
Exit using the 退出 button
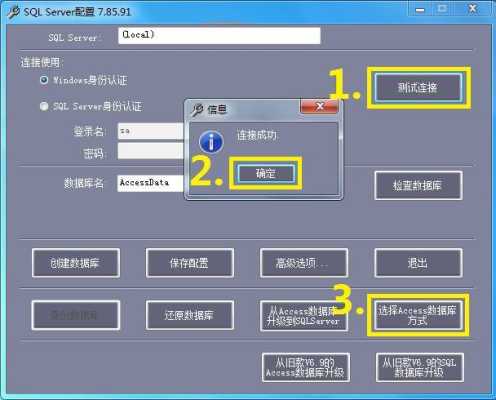pos(418,263)
